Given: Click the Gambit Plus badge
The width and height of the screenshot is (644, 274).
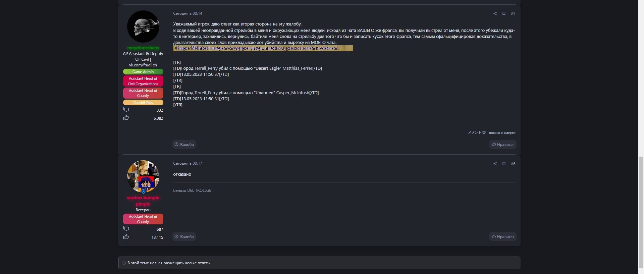Looking at the screenshot, I should (143, 103).
